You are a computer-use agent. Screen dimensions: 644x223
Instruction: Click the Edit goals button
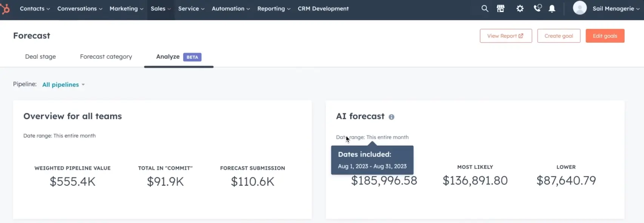coord(605,36)
